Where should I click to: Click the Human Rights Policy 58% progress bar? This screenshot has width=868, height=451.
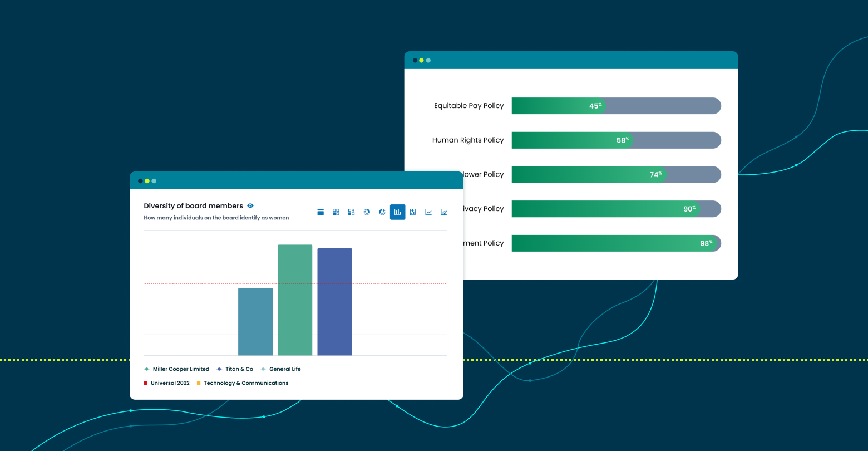617,140
